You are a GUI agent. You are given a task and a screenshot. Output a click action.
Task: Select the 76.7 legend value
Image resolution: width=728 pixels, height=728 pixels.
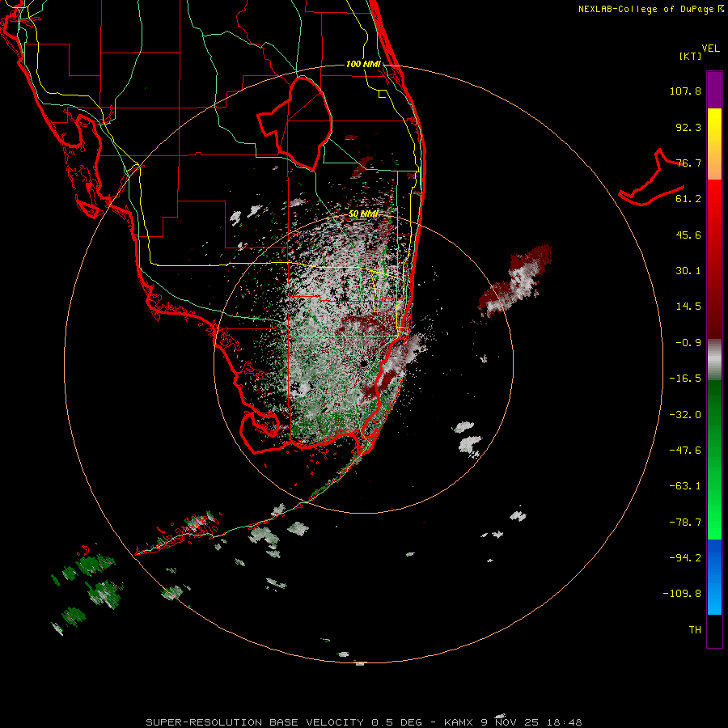688,163
